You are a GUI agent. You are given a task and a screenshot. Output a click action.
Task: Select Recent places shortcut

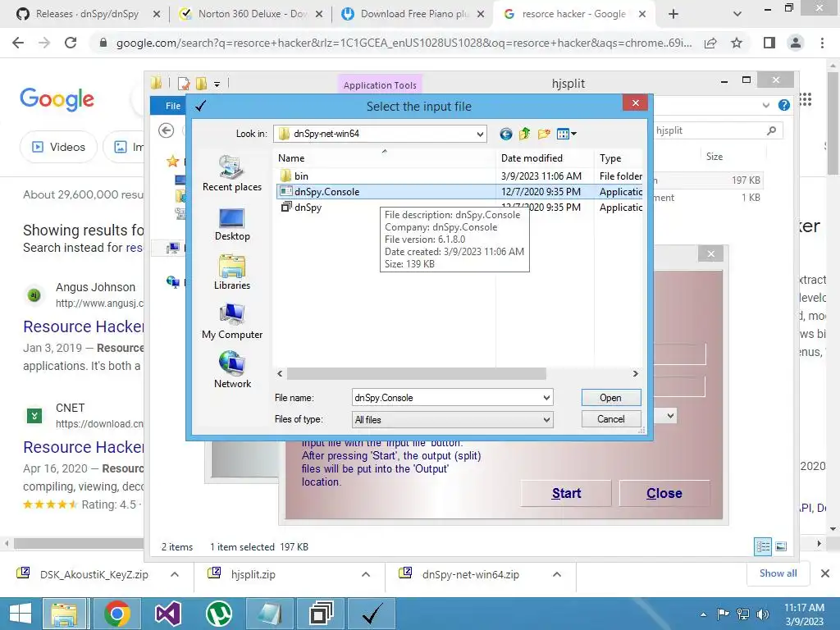point(232,173)
